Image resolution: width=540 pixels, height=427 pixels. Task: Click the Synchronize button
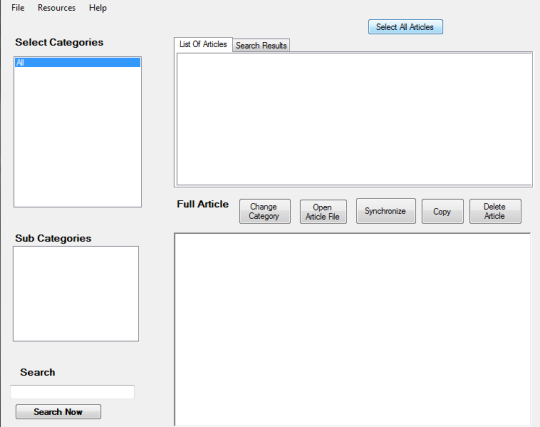[386, 211]
